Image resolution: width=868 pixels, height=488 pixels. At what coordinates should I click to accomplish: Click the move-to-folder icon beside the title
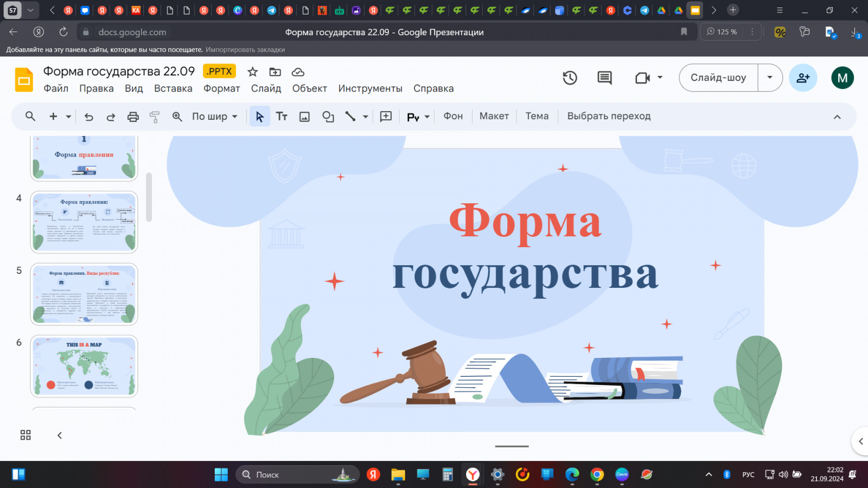click(275, 72)
